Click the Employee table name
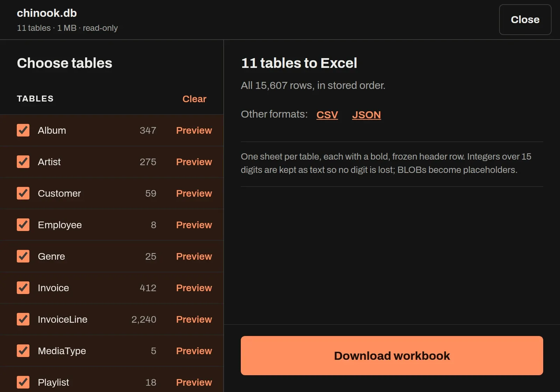Viewport: 560px width, 392px height. coord(60,225)
